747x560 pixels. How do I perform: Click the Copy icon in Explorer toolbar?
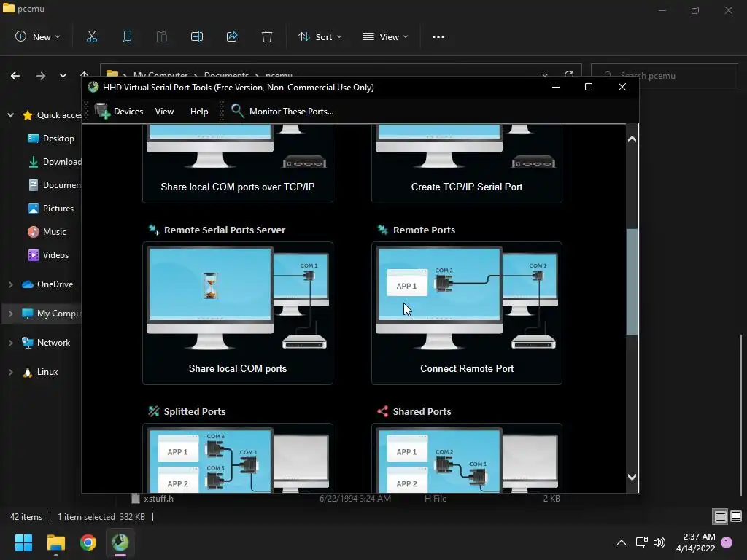(127, 36)
